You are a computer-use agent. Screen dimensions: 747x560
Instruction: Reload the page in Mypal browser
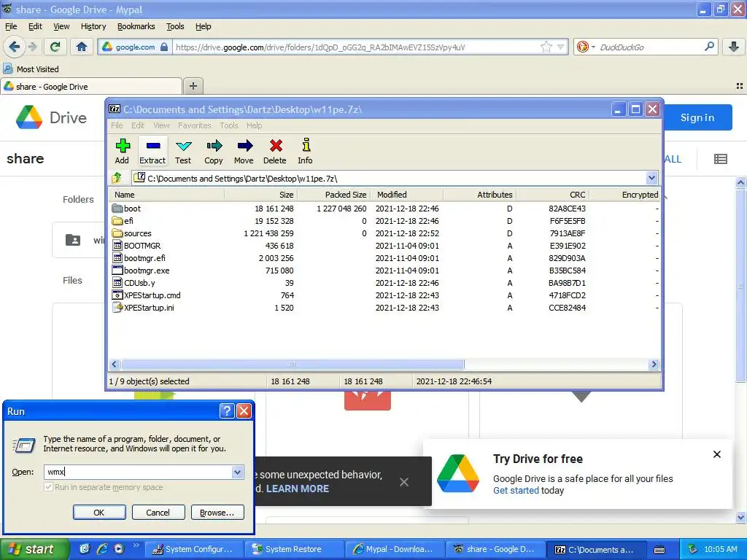(55, 47)
